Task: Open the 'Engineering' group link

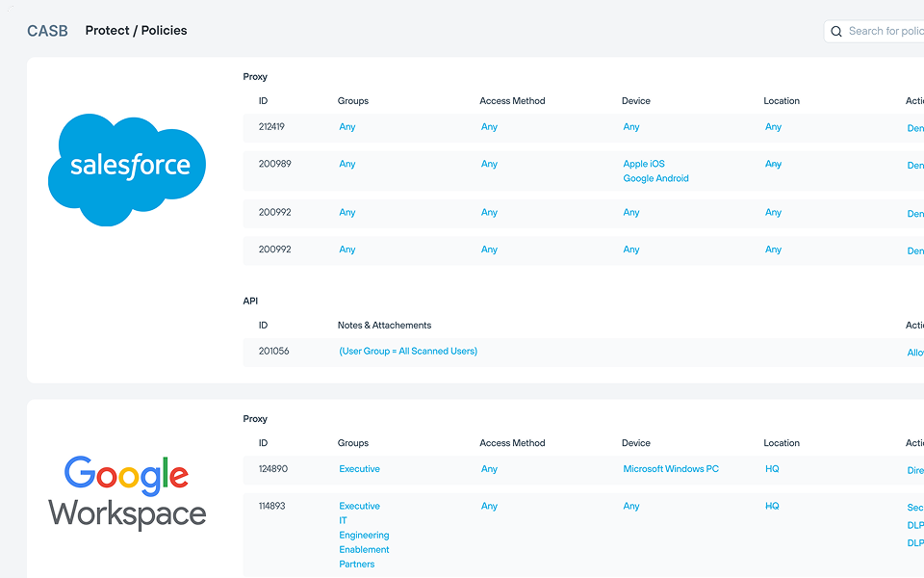Action: click(364, 535)
